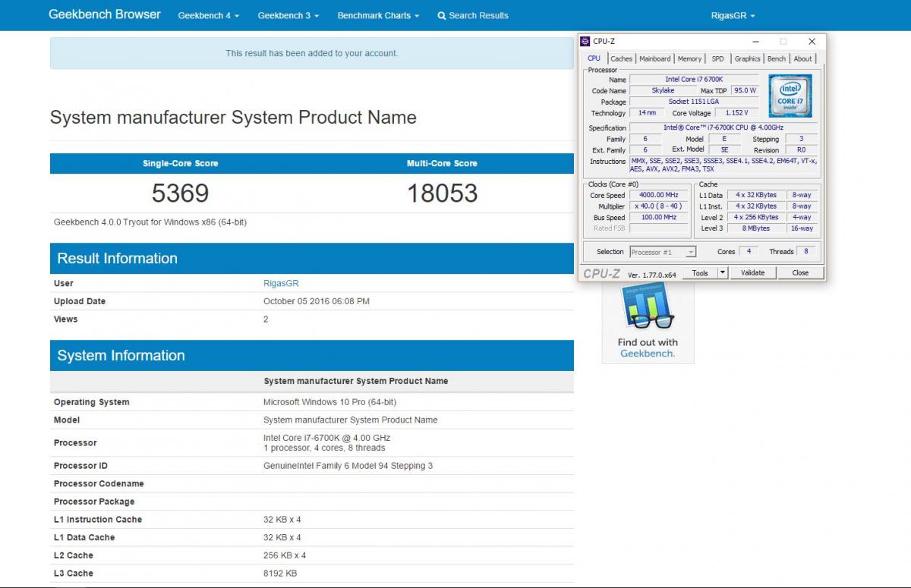
Task: Click the Level 3 cache value '8 MBytes'
Action: (x=755, y=228)
